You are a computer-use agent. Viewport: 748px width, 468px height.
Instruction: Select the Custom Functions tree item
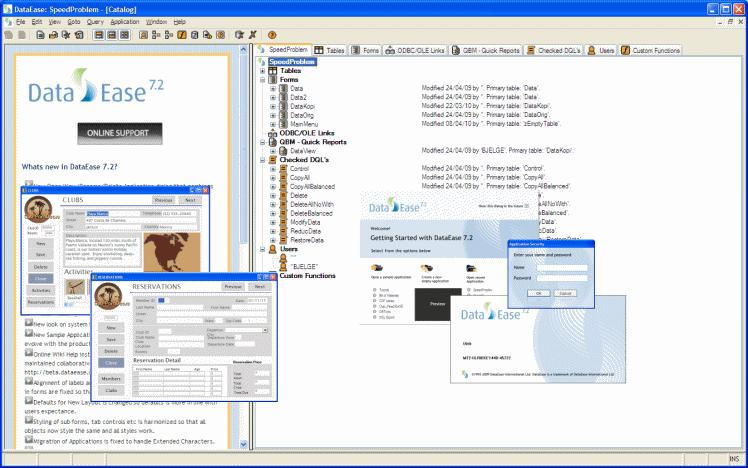pos(307,276)
